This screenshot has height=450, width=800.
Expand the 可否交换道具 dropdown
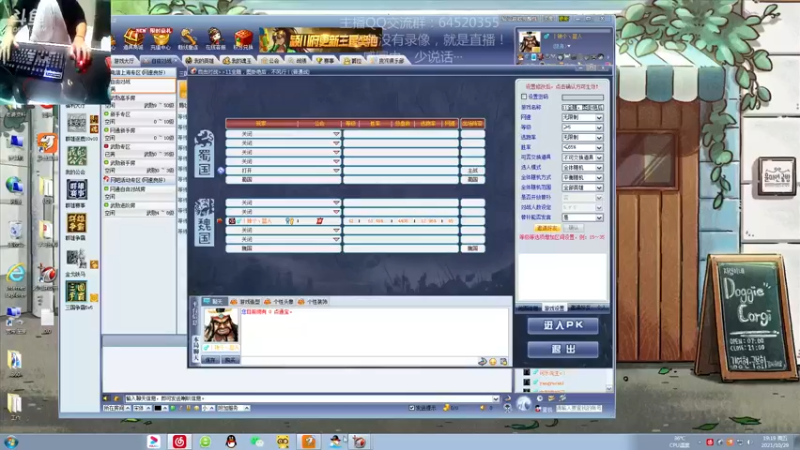[x=582, y=158]
